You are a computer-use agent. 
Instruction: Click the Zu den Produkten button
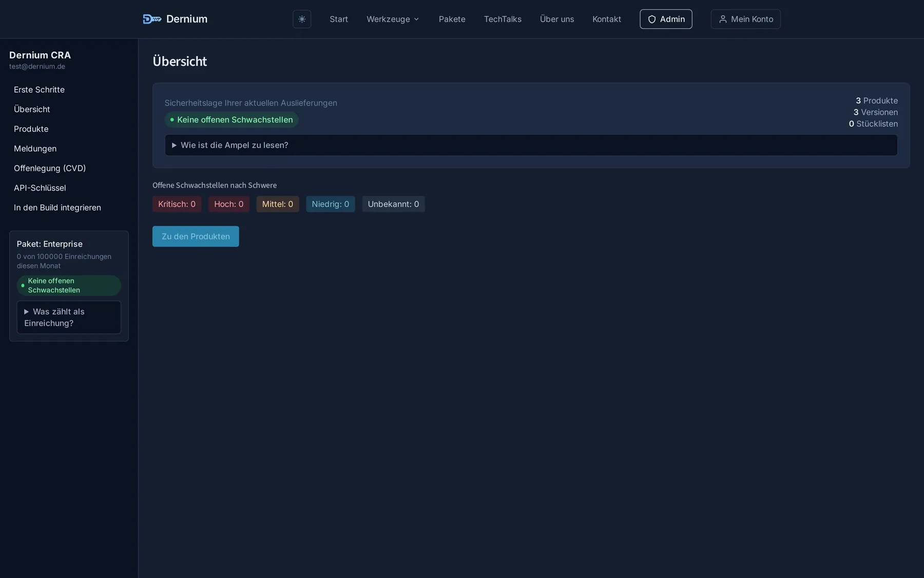[x=196, y=236]
